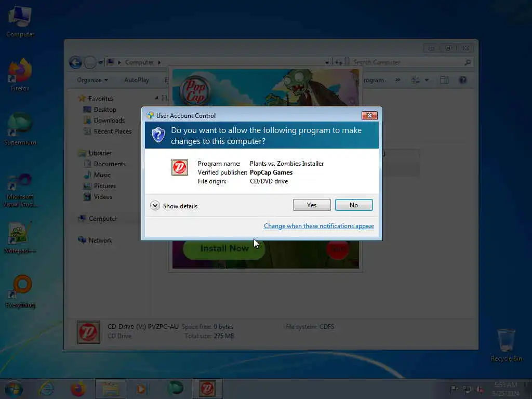The width and height of the screenshot is (532, 399).
Task: Open Microsoft Visual Studio desktop shortcut
Action: (20, 190)
